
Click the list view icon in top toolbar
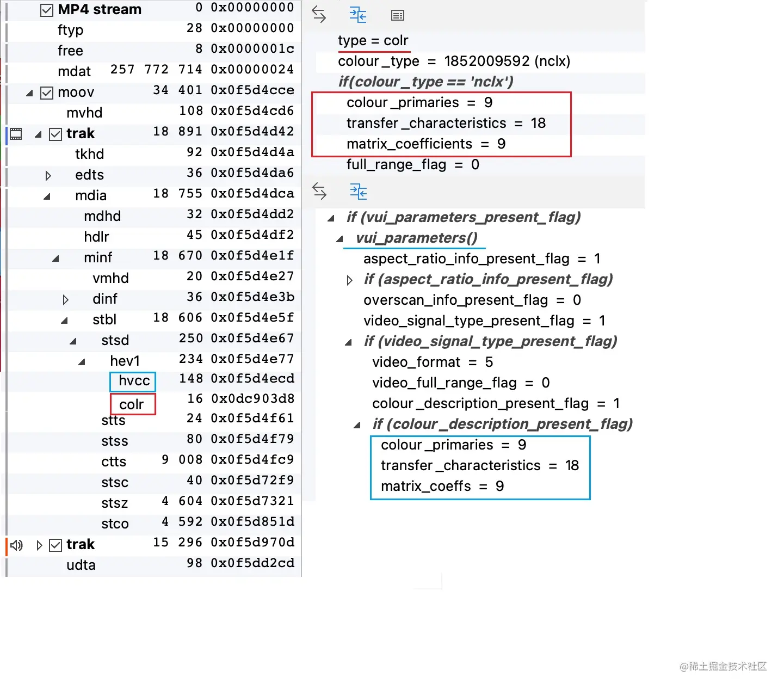point(398,15)
